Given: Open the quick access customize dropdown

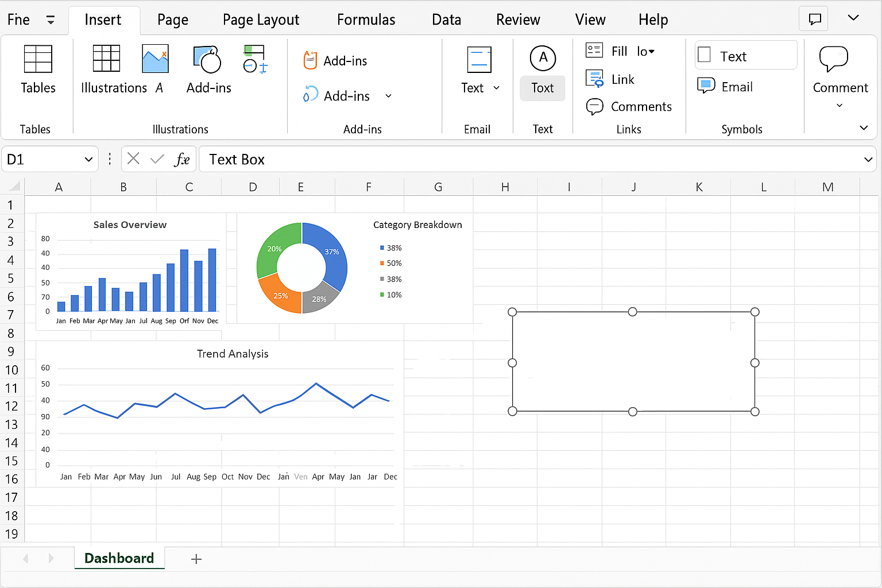Looking at the screenshot, I should [51, 20].
